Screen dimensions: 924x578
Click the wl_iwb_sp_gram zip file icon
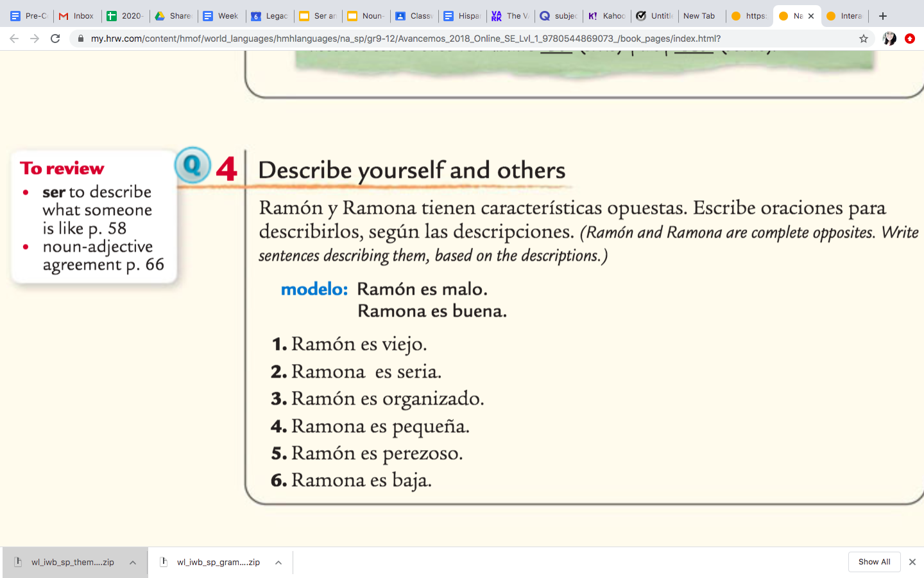(x=164, y=562)
